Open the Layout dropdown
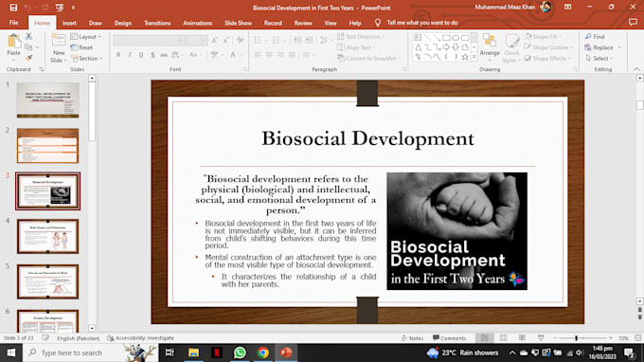 [86, 37]
